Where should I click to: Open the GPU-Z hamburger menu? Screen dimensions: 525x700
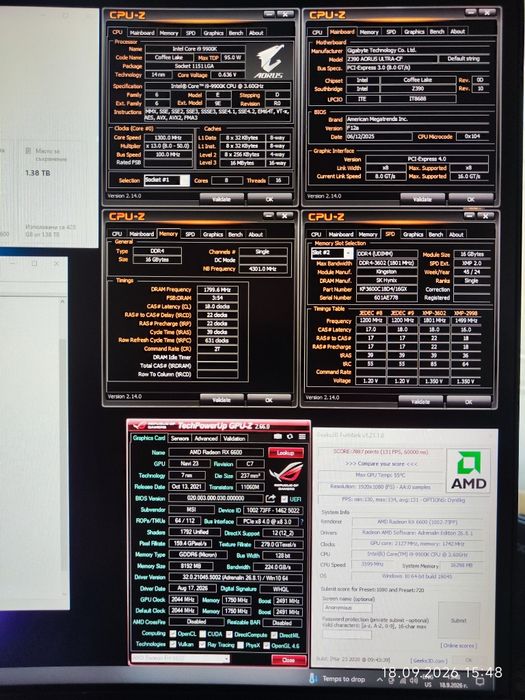point(302,436)
